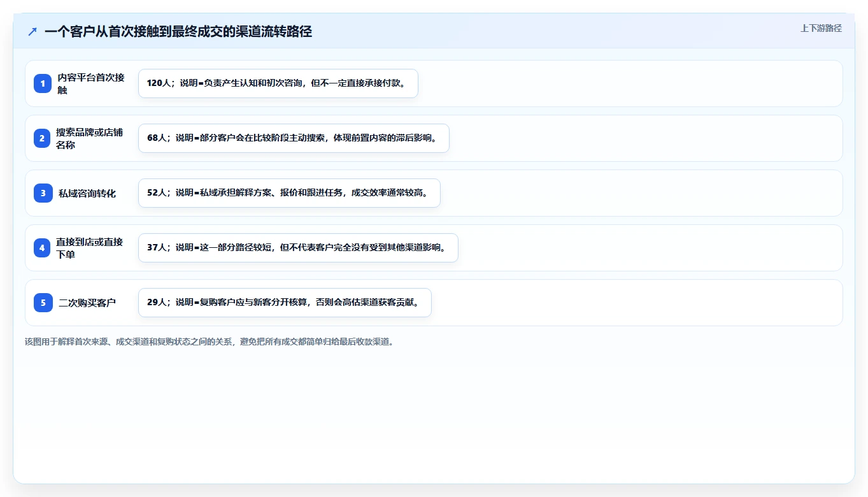Click the 37人 description box

click(x=298, y=248)
